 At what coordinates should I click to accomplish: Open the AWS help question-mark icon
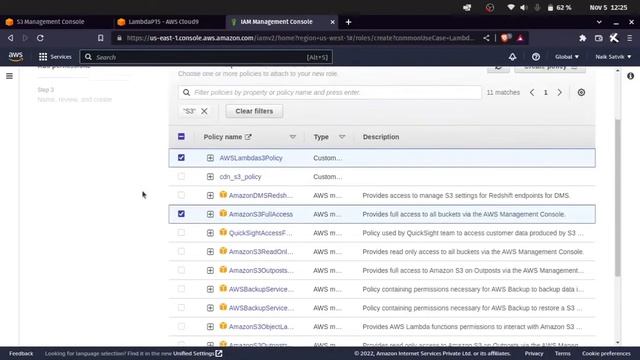tap(536, 57)
